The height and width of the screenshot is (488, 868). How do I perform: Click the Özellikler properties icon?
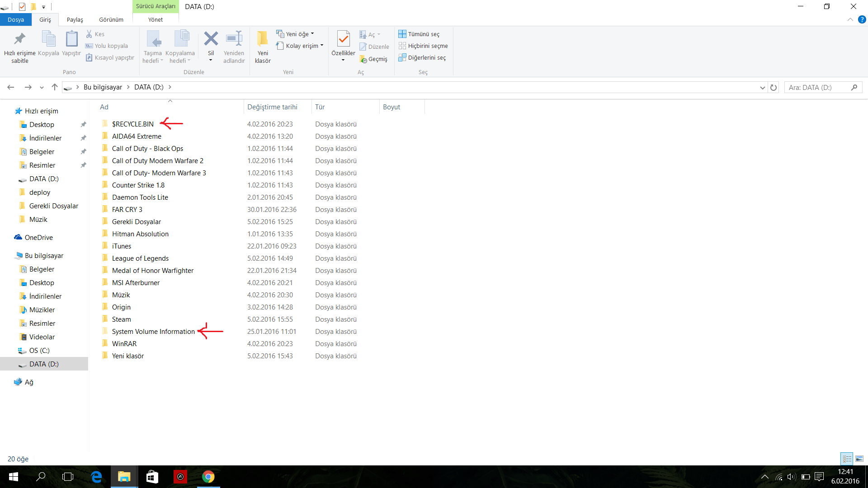tap(343, 40)
